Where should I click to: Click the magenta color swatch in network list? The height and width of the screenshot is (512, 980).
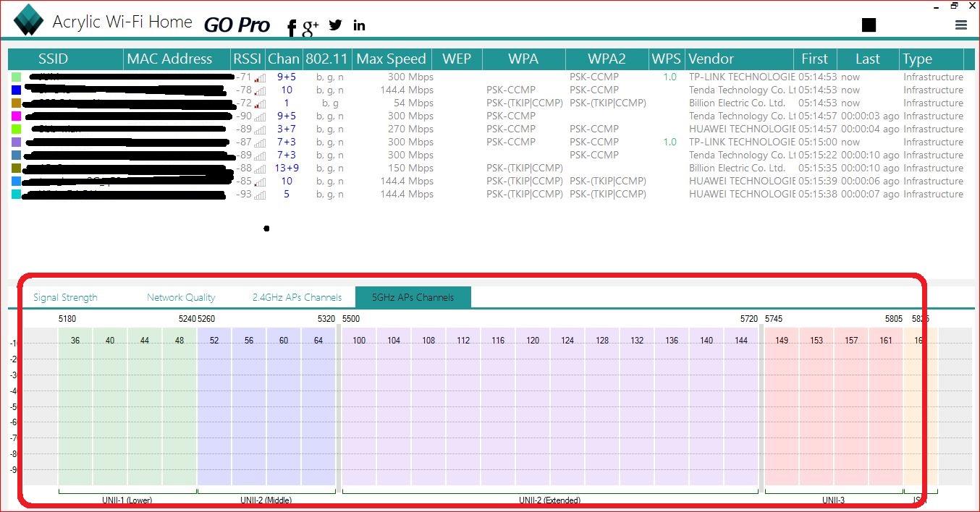[x=16, y=116]
